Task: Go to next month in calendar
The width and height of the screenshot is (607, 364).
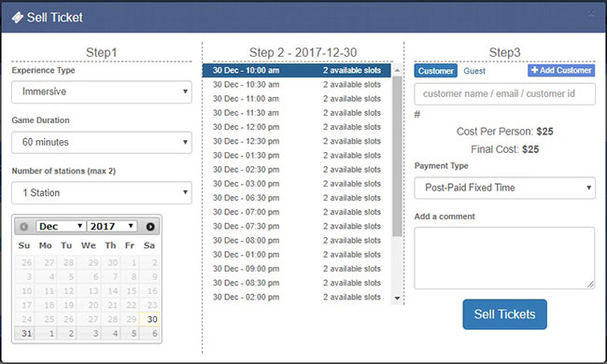Action: click(150, 227)
